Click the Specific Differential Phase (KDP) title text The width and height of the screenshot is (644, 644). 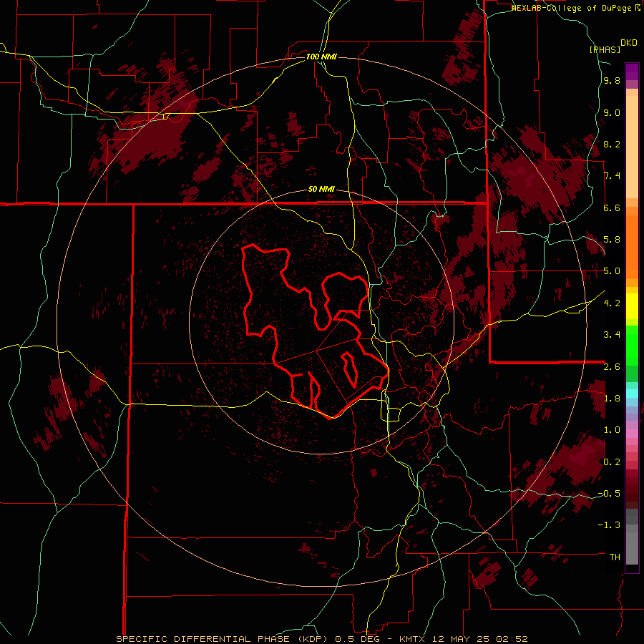click(222, 639)
